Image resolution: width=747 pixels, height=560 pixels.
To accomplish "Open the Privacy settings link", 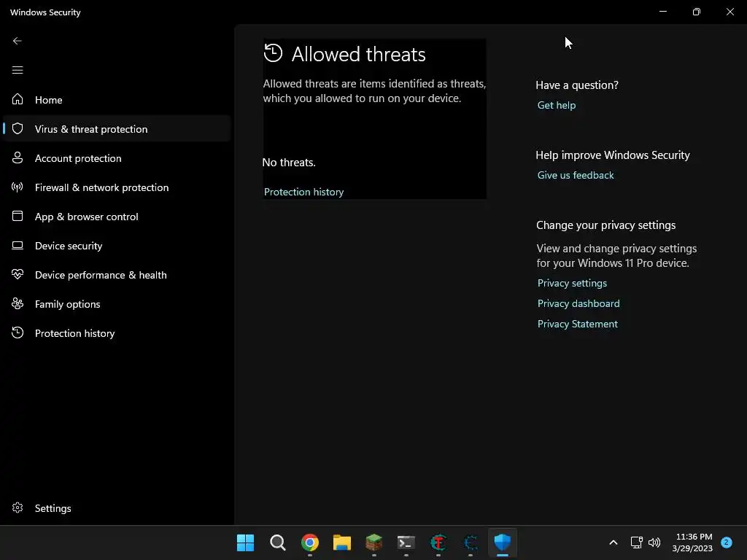I will (572, 283).
